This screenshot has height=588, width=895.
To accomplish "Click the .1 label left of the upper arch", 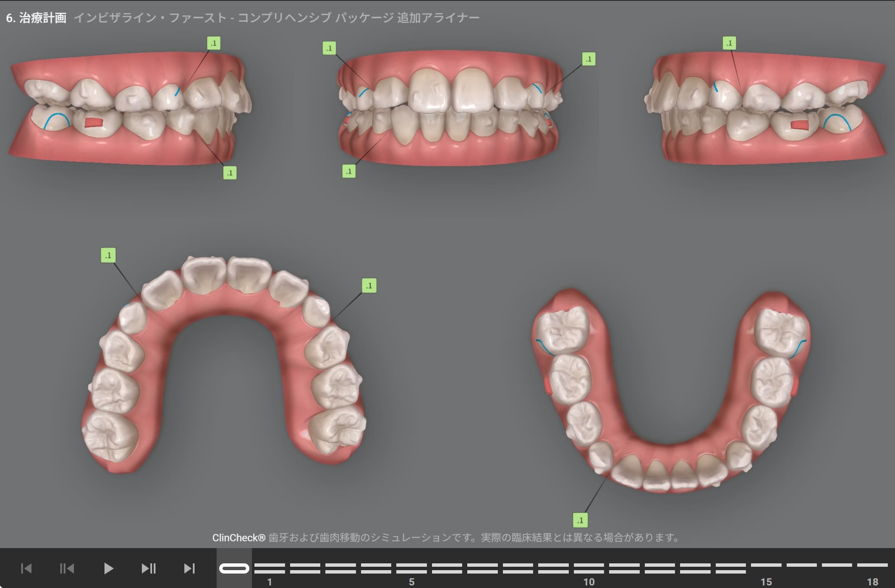I will [x=108, y=255].
